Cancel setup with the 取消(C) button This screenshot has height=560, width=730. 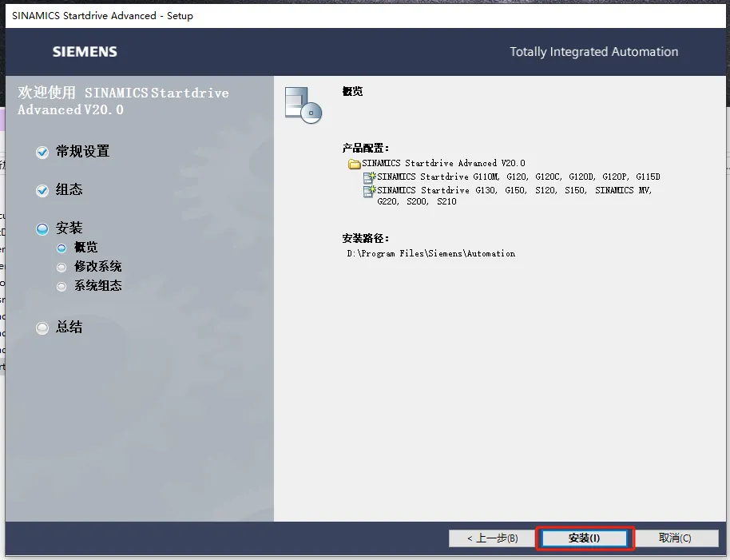675,538
